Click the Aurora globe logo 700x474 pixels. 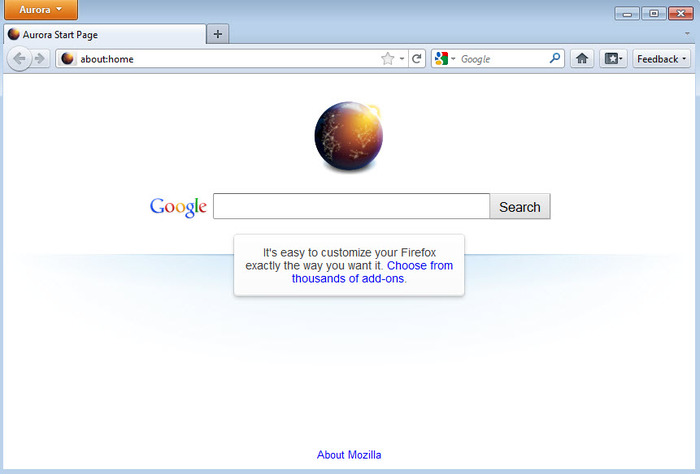[x=349, y=136]
